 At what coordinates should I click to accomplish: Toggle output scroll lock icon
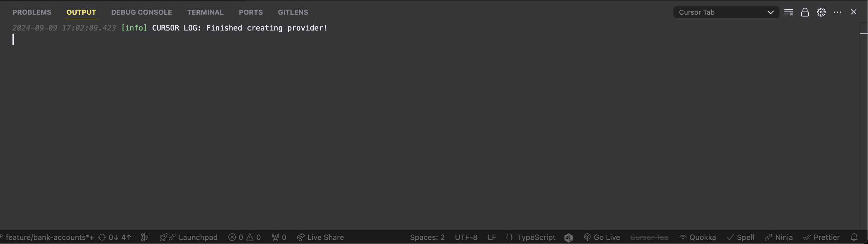(x=805, y=12)
